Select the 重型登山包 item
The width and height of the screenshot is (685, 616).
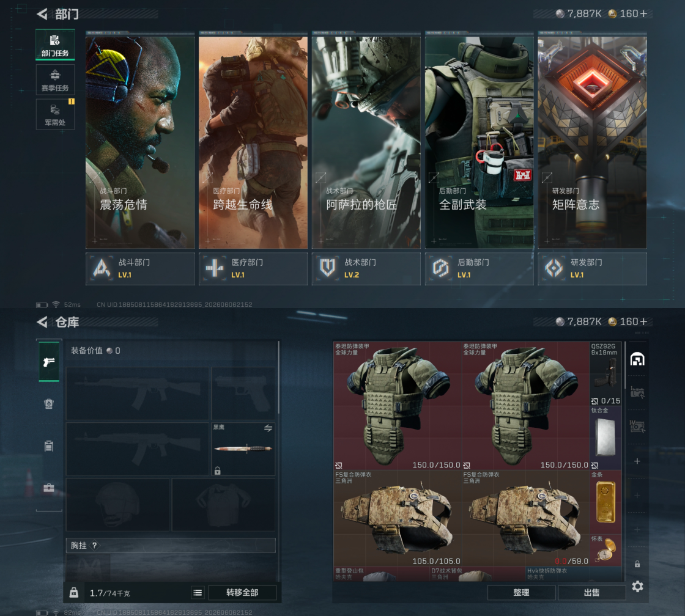tap(382, 574)
